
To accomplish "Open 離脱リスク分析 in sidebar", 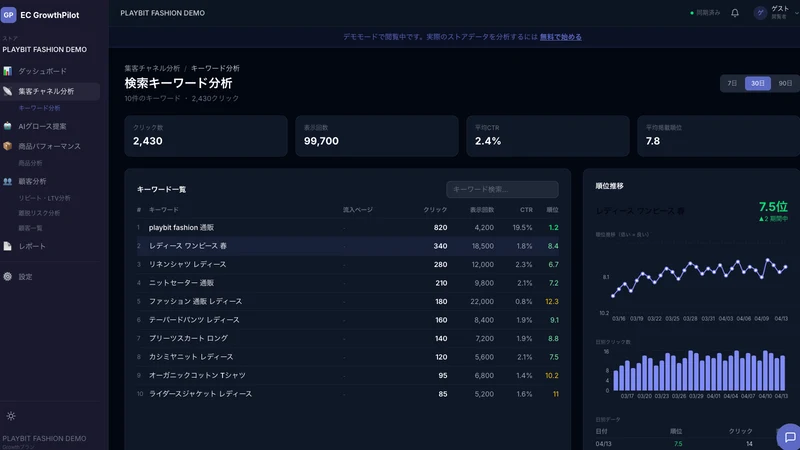I will tap(39, 213).
